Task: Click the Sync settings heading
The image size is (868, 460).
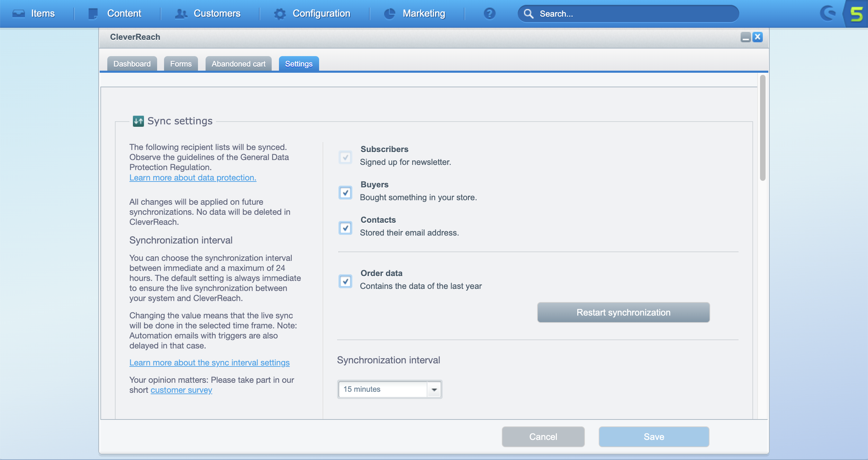Action: coord(180,121)
